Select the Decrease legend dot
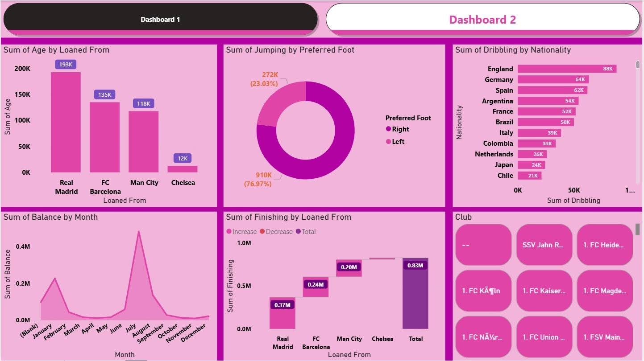Screen dimensions: 644x361 (x=262, y=232)
